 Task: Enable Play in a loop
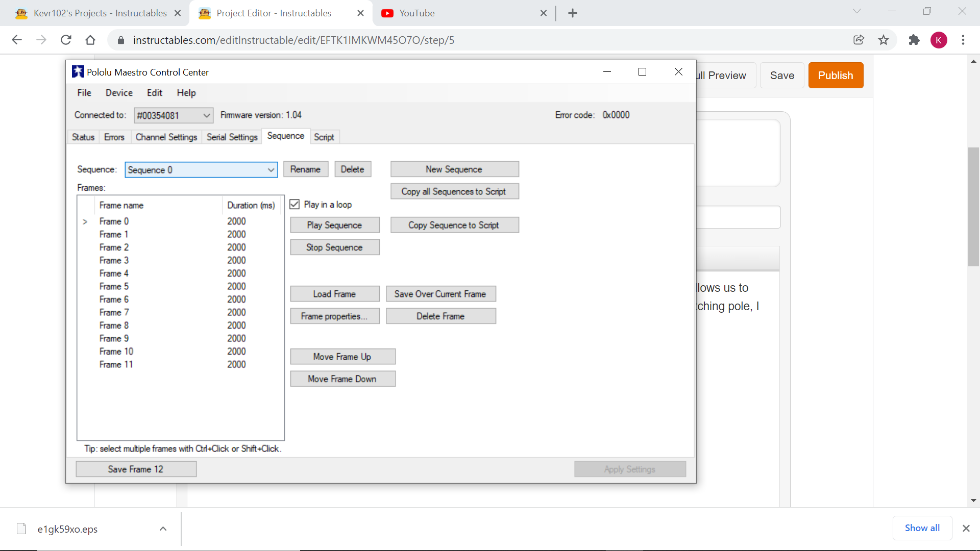tap(295, 204)
